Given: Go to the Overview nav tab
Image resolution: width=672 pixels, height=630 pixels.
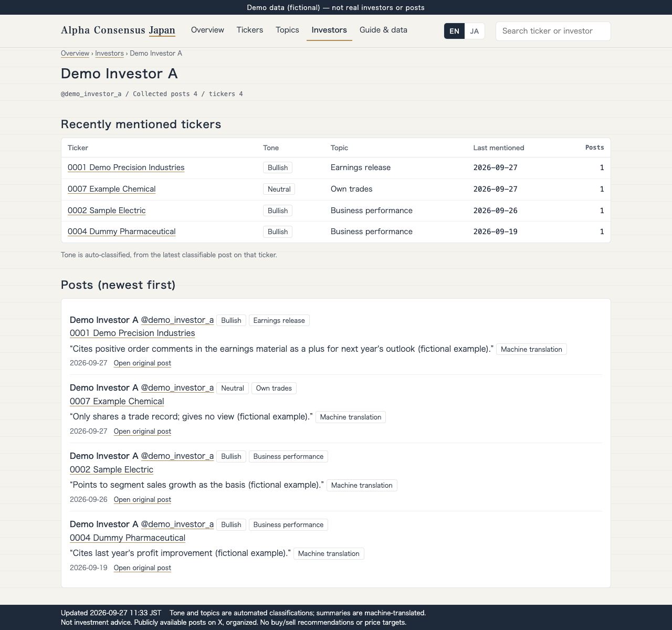Looking at the screenshot, I should [207, 30].
